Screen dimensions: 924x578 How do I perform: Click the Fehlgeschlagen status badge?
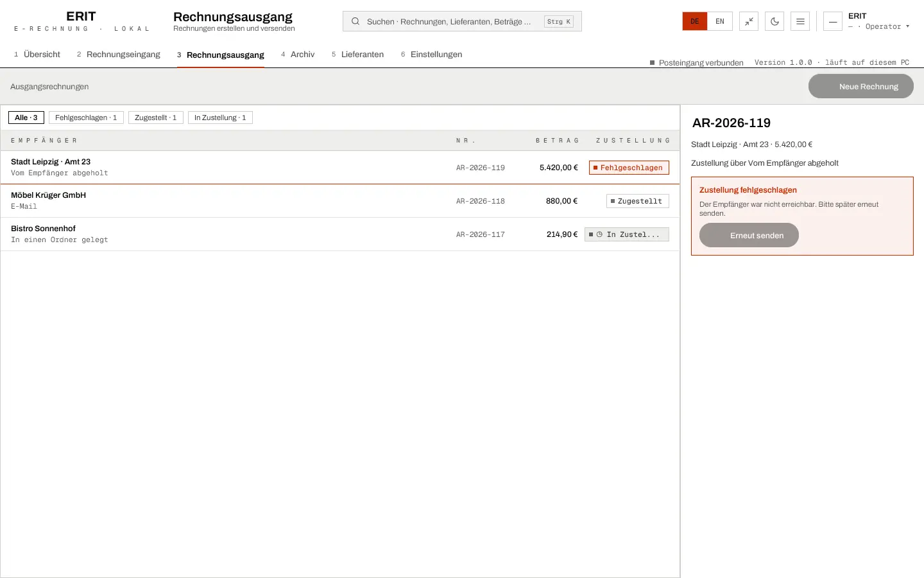pos(629,168)
